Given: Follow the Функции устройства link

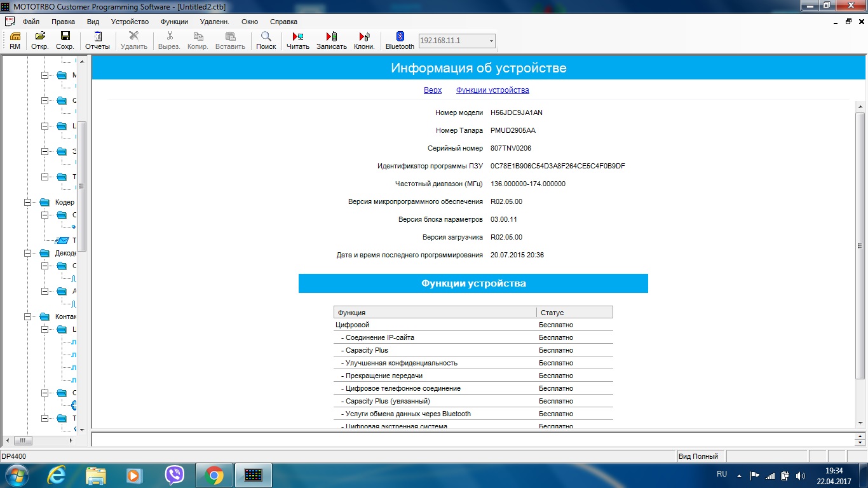Looking at the screenshot, I should click(492, 90).
